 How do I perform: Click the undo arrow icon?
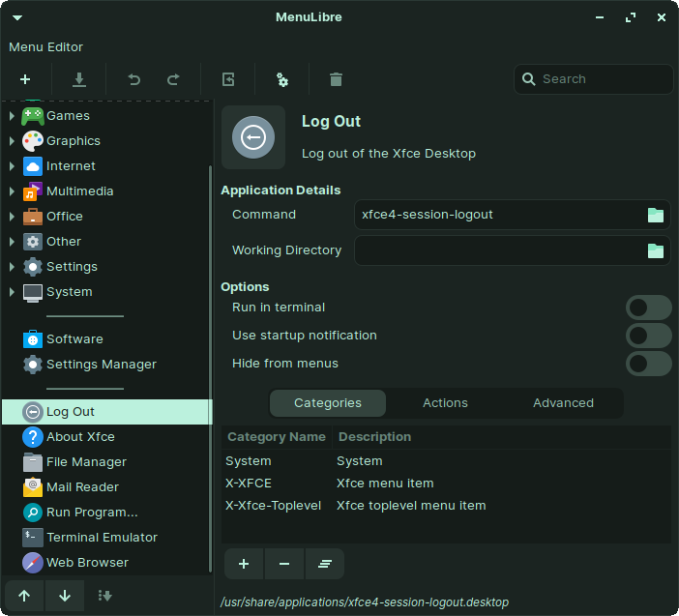point(133,79)
